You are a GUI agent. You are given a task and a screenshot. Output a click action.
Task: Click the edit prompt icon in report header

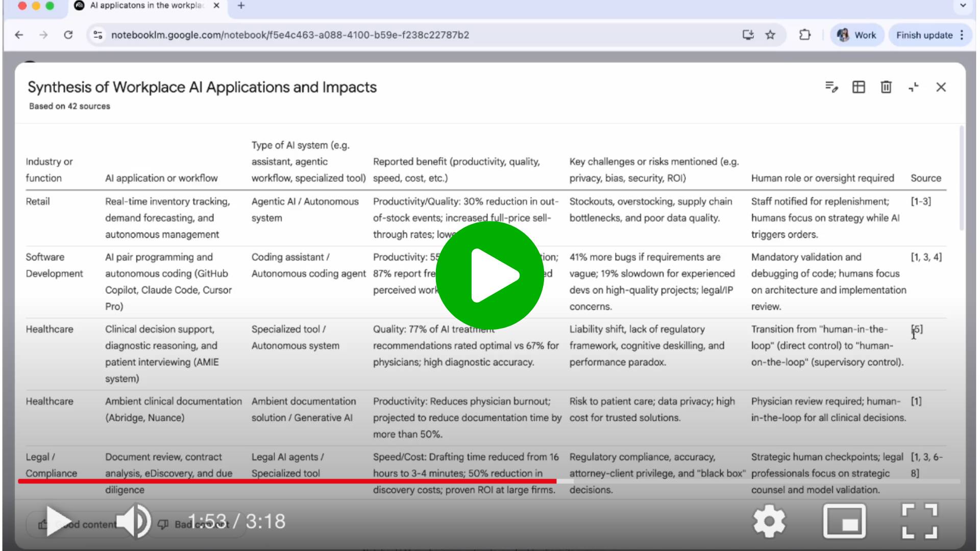[x=831, y=87]
